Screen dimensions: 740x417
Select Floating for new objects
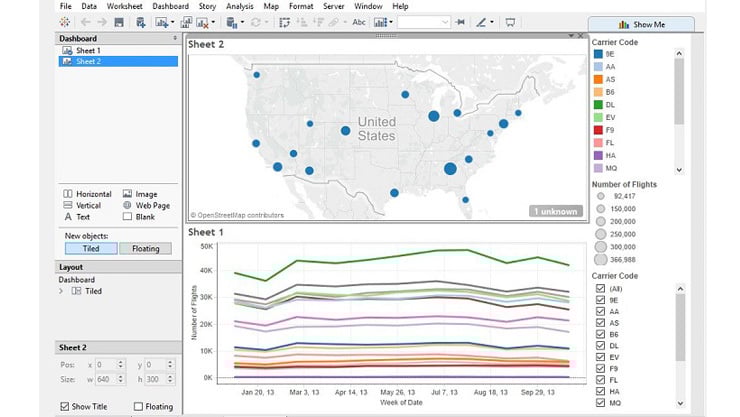click(x=145, y=249)
